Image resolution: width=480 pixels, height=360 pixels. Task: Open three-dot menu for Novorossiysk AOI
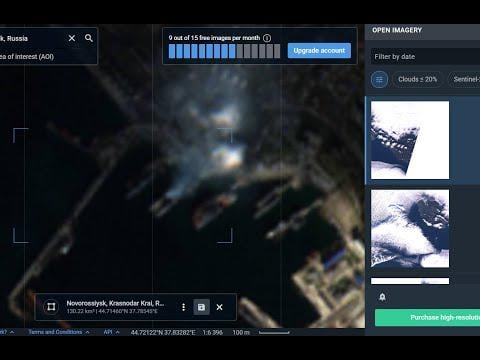[183, 307]
